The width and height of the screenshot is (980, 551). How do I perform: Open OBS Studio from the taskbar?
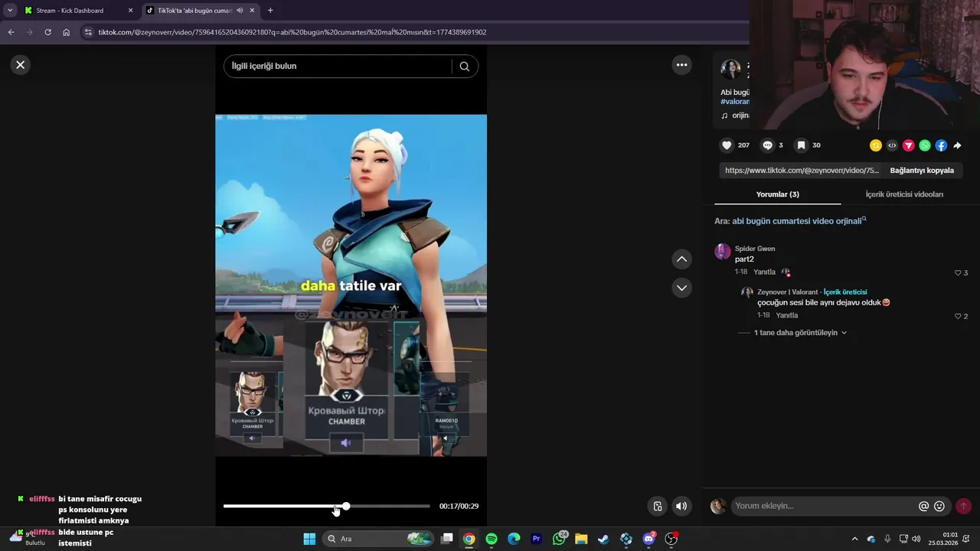[671, 539]
